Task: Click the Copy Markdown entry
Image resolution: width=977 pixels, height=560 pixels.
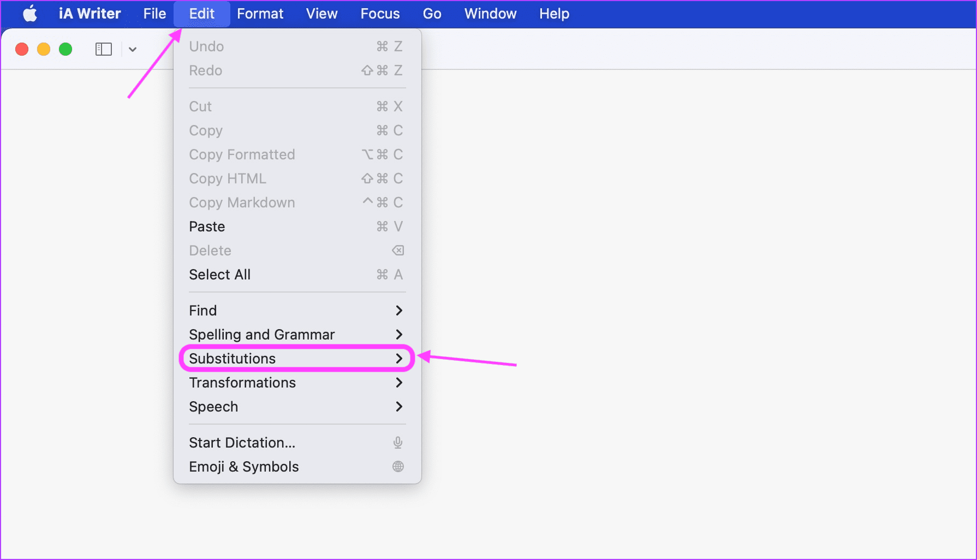Action: tap(297, 202)
